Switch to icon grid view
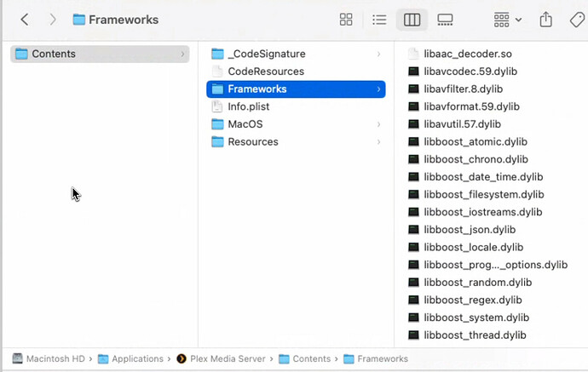This screenshot has width=588, height=372. tap(346, 20)
